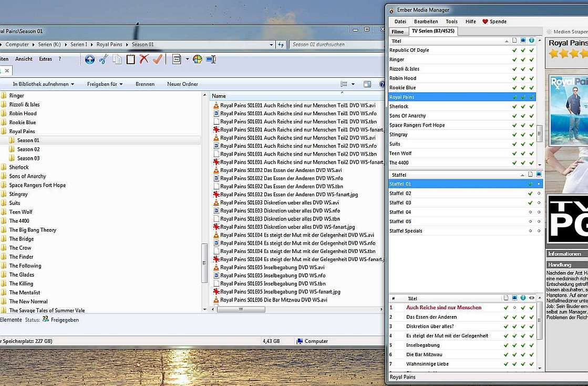
Task: Open the Datei menu in Ember Media Manager
Action: (x=400, y=22)
